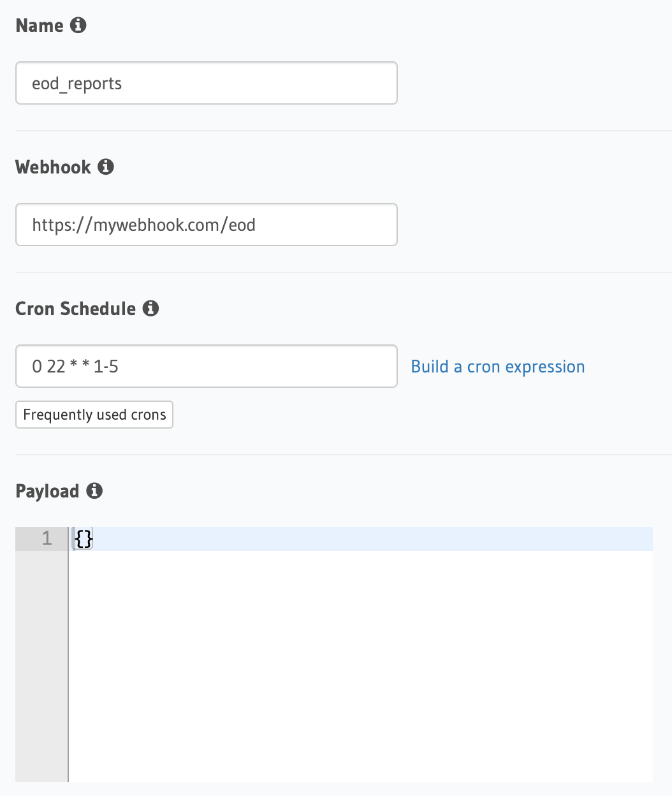Click the Webhook label text

point(54,167)
